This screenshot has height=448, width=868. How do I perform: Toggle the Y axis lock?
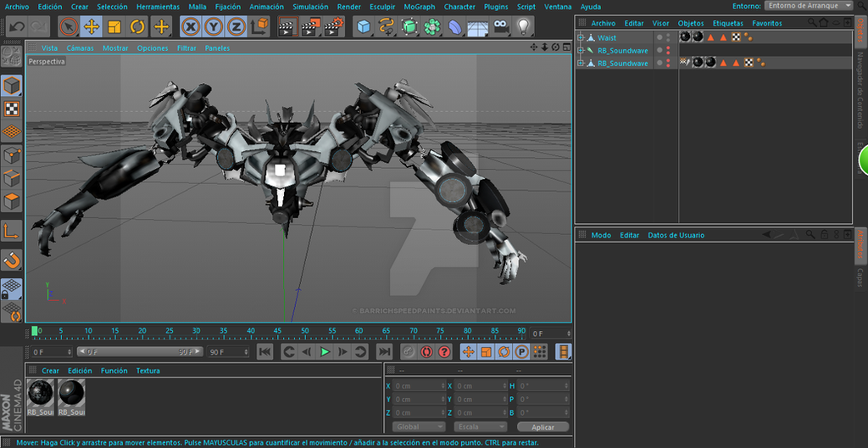pos(213,26)
